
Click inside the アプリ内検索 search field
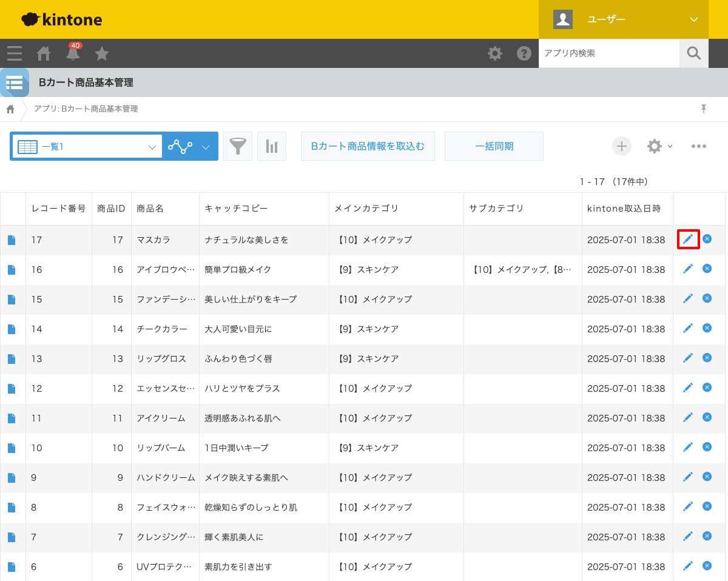coord(607,53)
